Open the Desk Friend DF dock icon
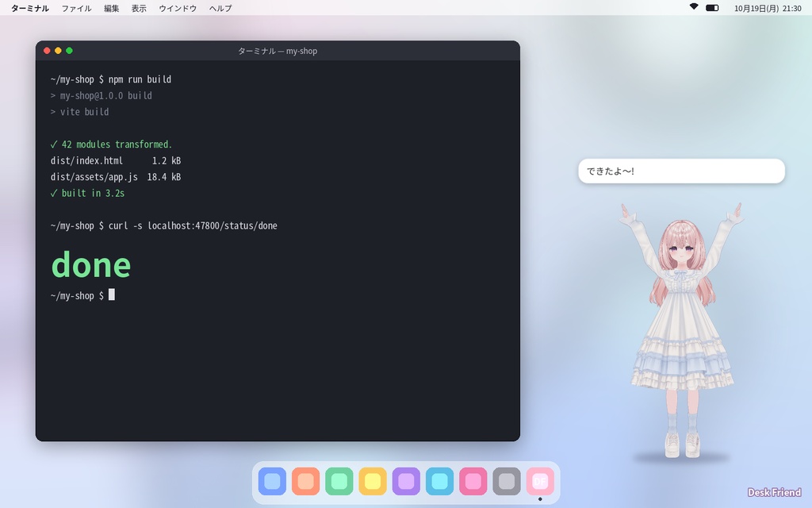This screenshot has width=812, height=508. [540, 481]
